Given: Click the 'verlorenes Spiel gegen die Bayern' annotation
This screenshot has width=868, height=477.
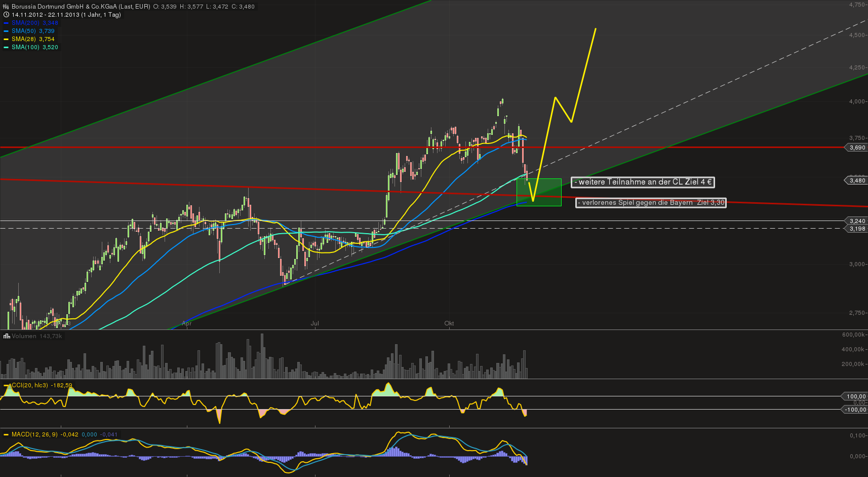Looking at the screenshot, I should [x=651, y=203].
